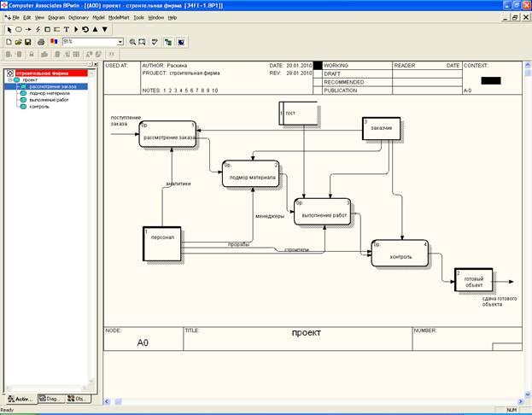Collapse the 'проект' tree node
532x415 pixels.
pos(10,79)
